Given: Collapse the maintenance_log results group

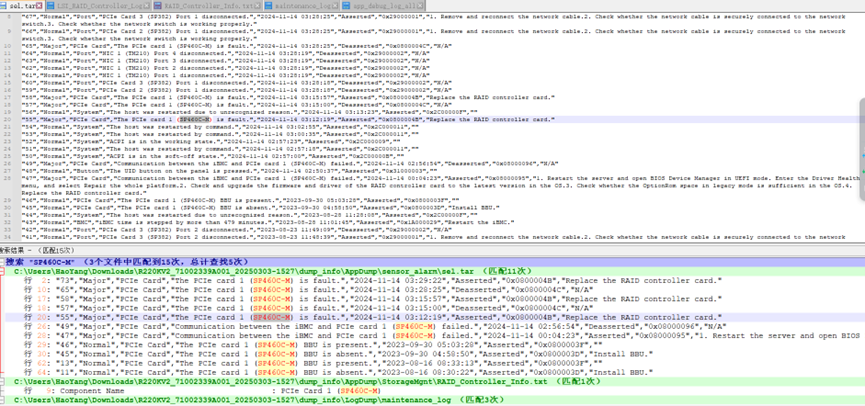Looking at the screenshot, I should pyautogui.click(x=3, y=400).
